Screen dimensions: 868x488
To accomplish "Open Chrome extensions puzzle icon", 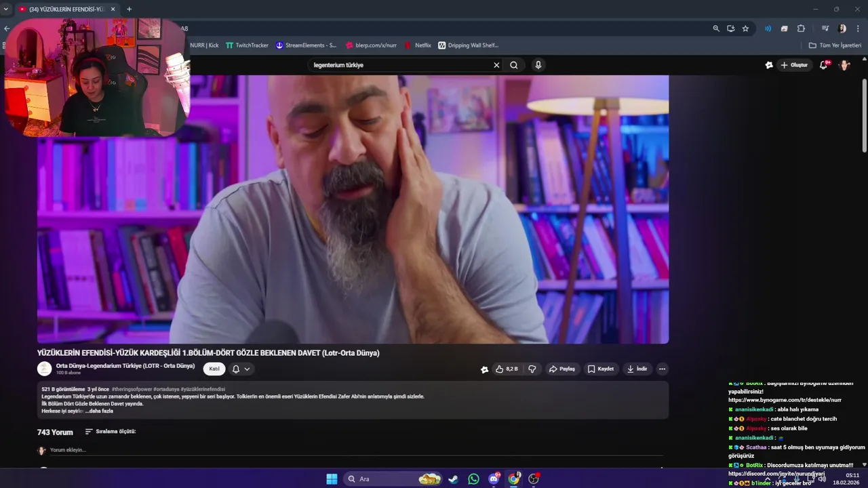I will (x=801, y=28).
